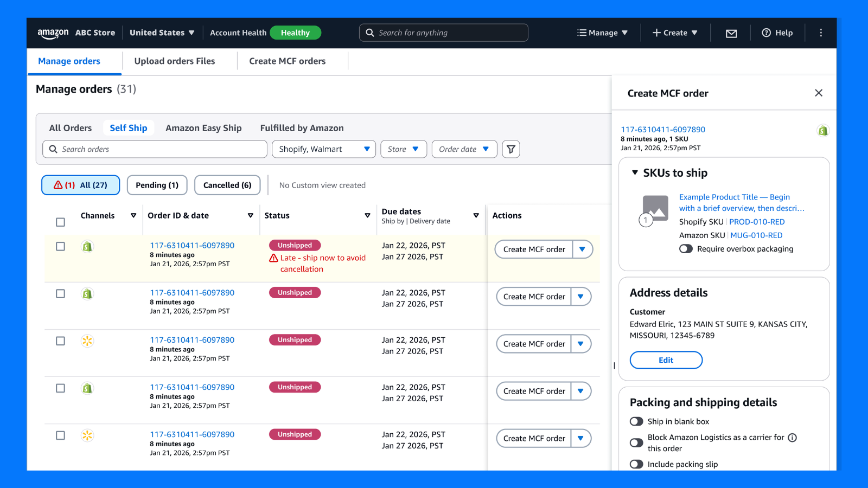Open the vertical three-dot overflow menu
This screenshot has height=488, width=868.
coord(821,33)
